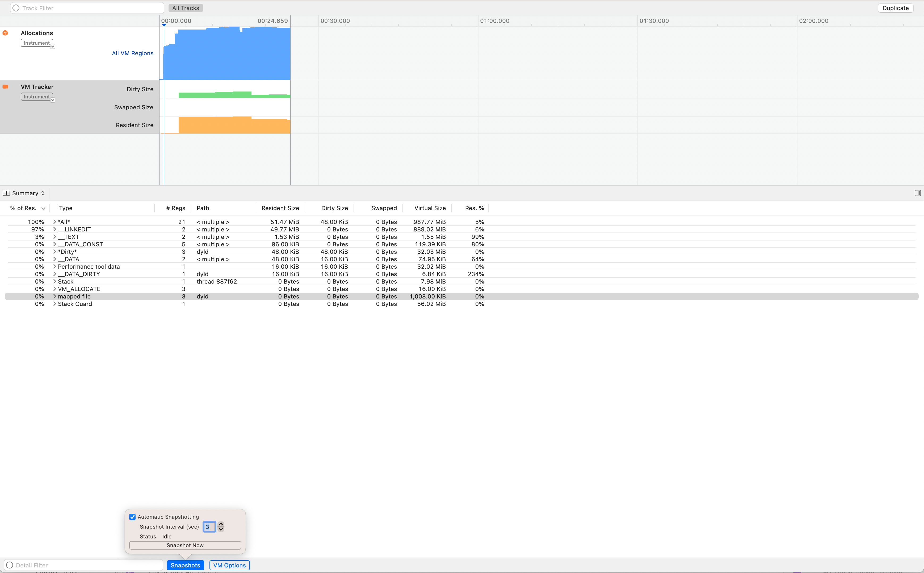Disable Automatic Snapshotting checkbox
Screen dimensions: 924x573
[x=133, y=517]
